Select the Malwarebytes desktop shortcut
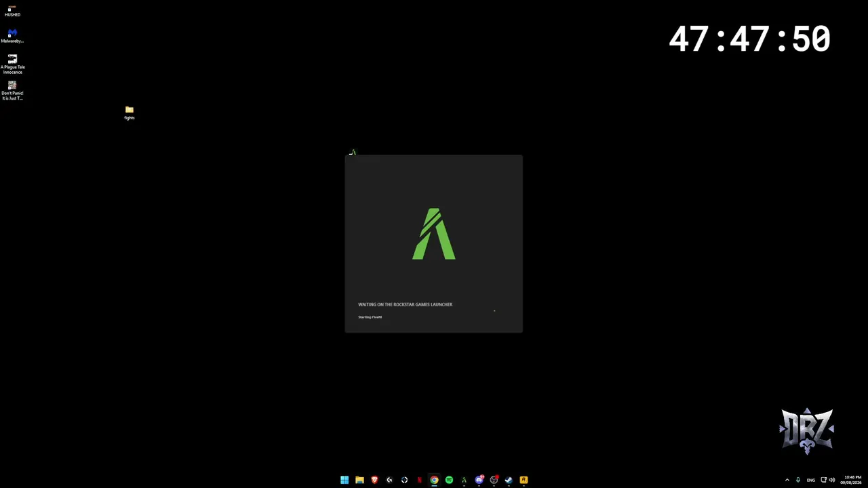 (x=12, y=36)
